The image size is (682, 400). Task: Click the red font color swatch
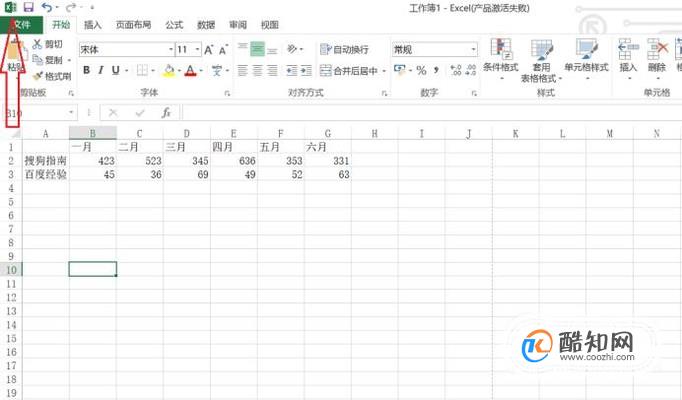[x=191, y=70]
